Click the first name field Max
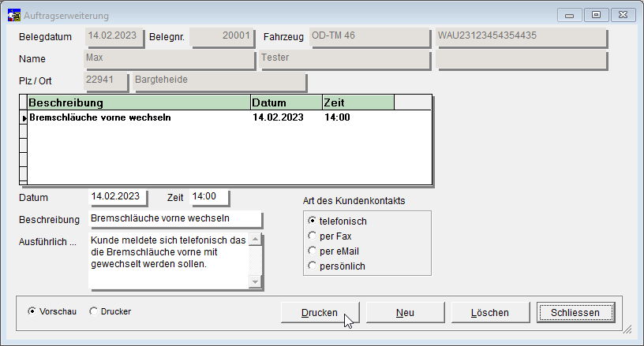Image resolution: width=644 pixels, height=346 pixels. pos(169,58)
